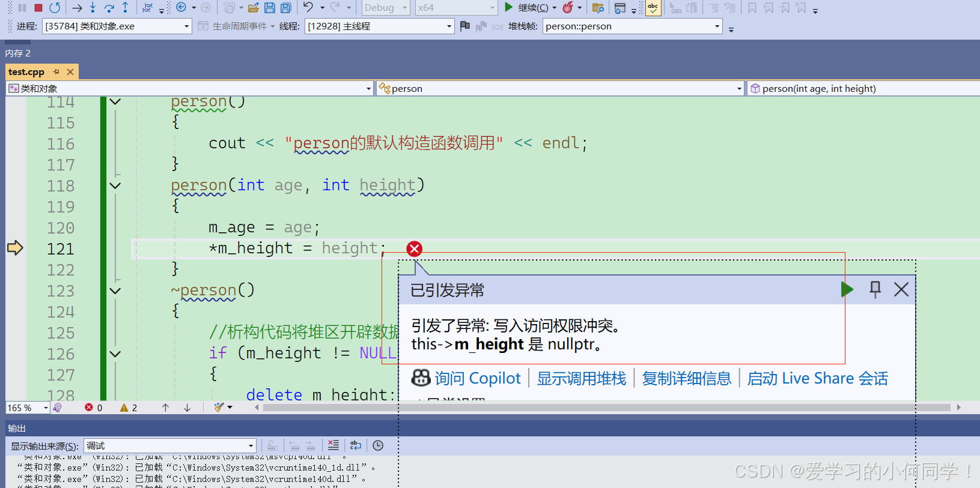Open the lifecycle events menu
Image resolution: width=980 pixels, height=488 pixels.
pos(236,26)
